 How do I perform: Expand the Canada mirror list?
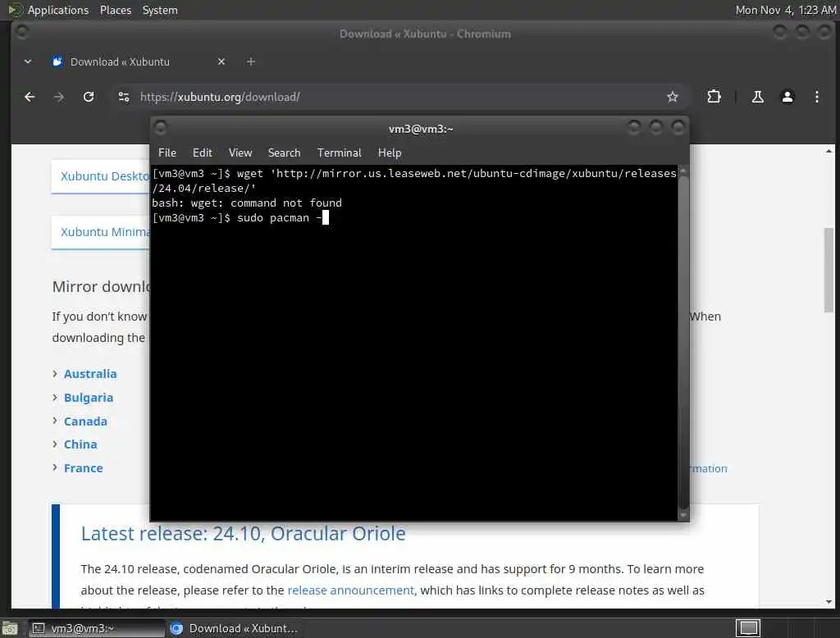(x=85, y=421)
